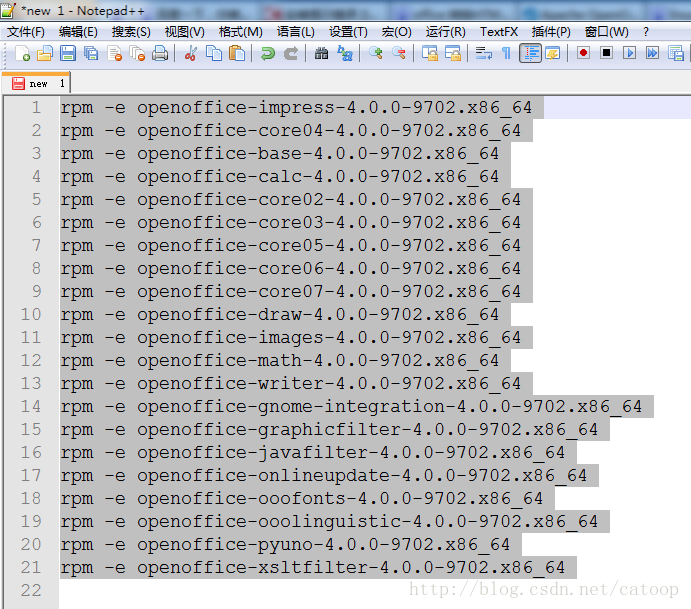Toggle synchronize vertical scrolling icon
Screen dimensions: 691x609
[430, 53]
